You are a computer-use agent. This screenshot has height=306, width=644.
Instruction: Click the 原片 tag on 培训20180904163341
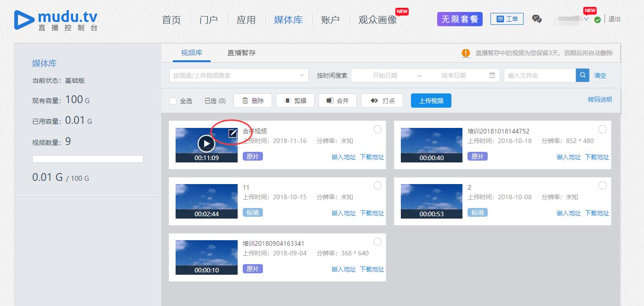[x=253, y=269]
